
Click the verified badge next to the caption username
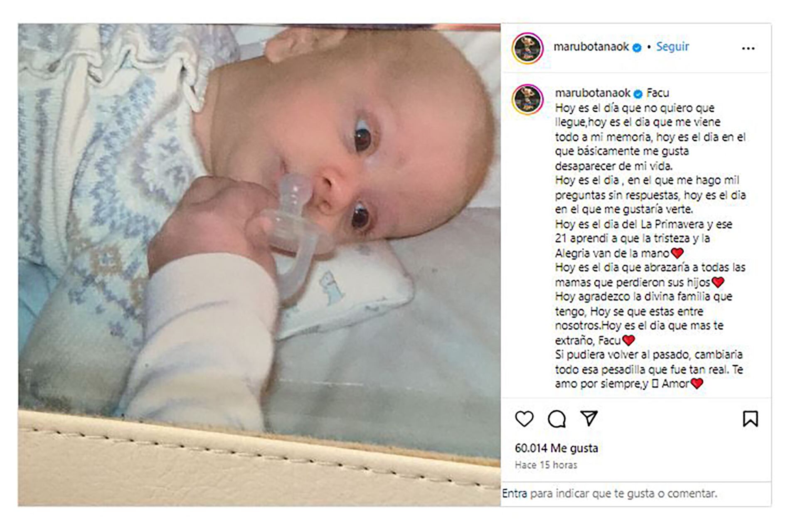(638, 94)
